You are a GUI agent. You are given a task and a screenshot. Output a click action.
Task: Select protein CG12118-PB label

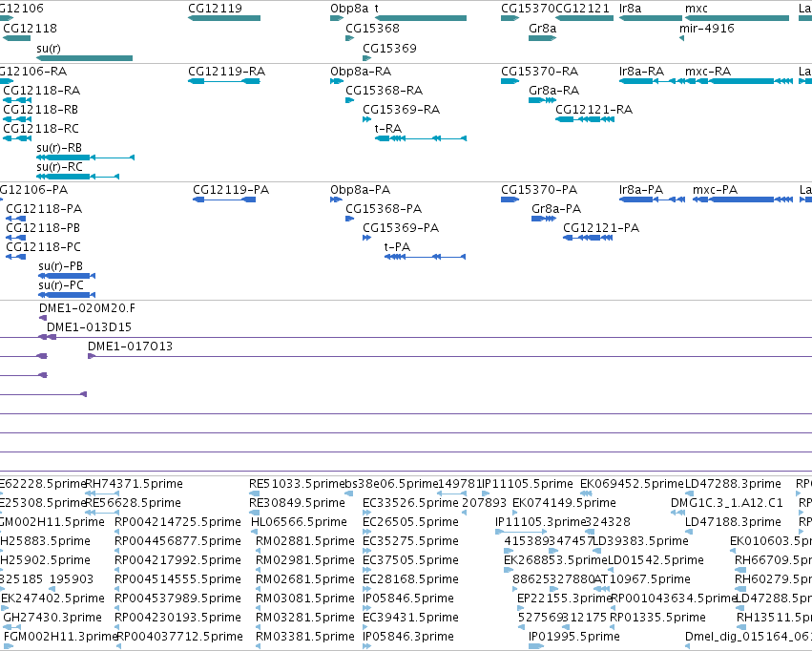tap(43, 228)
